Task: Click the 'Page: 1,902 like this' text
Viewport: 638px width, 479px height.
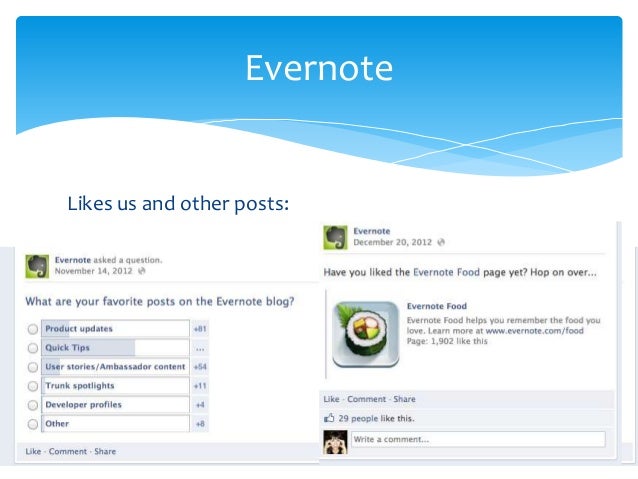Action: pyautogui.click(x=447, y=341)
